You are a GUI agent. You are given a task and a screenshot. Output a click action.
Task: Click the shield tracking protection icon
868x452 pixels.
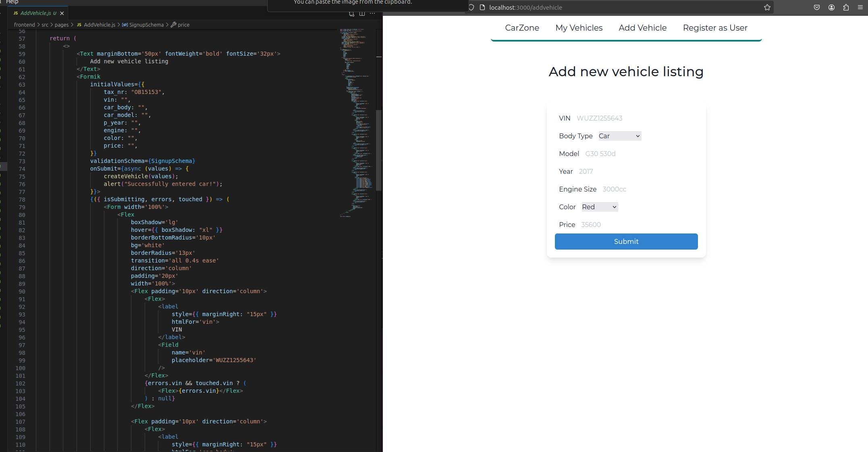pos(471,7)
